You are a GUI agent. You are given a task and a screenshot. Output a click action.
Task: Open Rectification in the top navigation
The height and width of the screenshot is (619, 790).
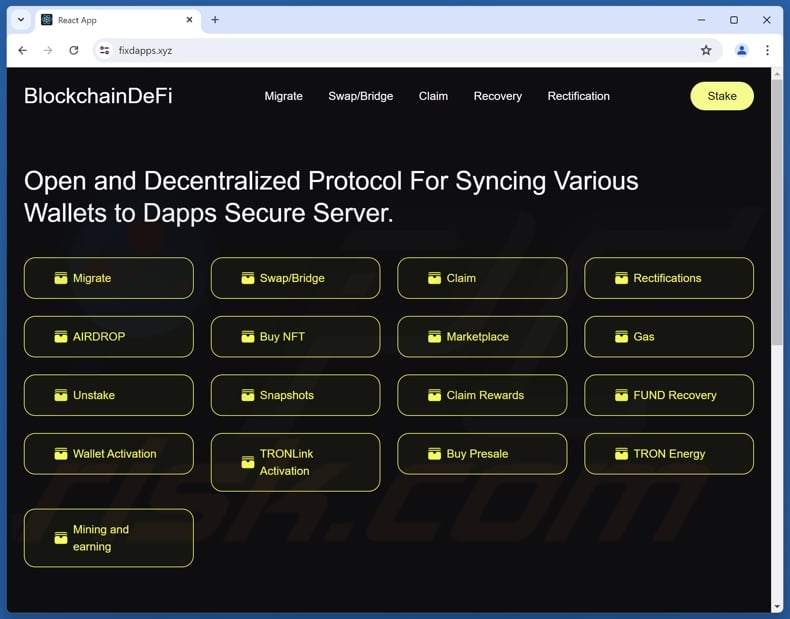pos(578,96)
